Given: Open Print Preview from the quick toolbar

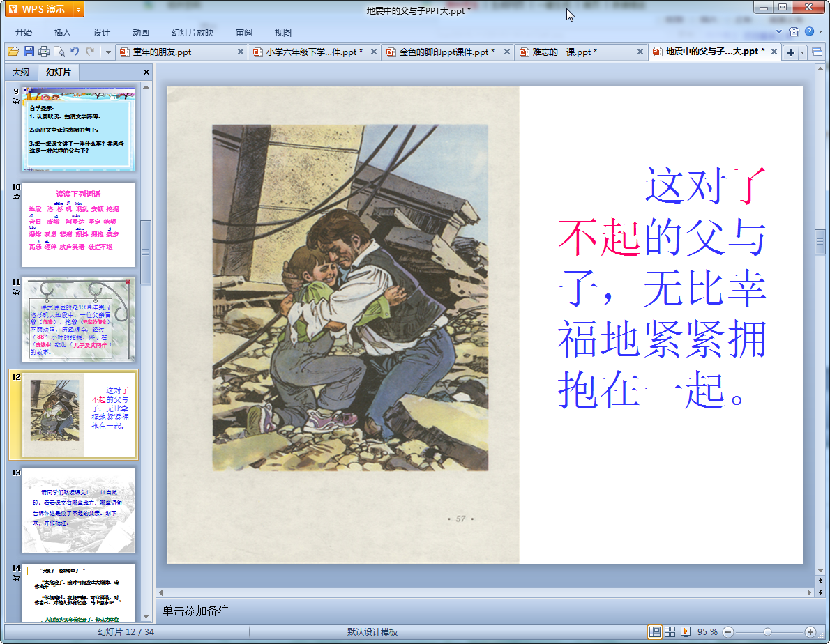Looking at the screenshot, I should click(x=59, y=52).
